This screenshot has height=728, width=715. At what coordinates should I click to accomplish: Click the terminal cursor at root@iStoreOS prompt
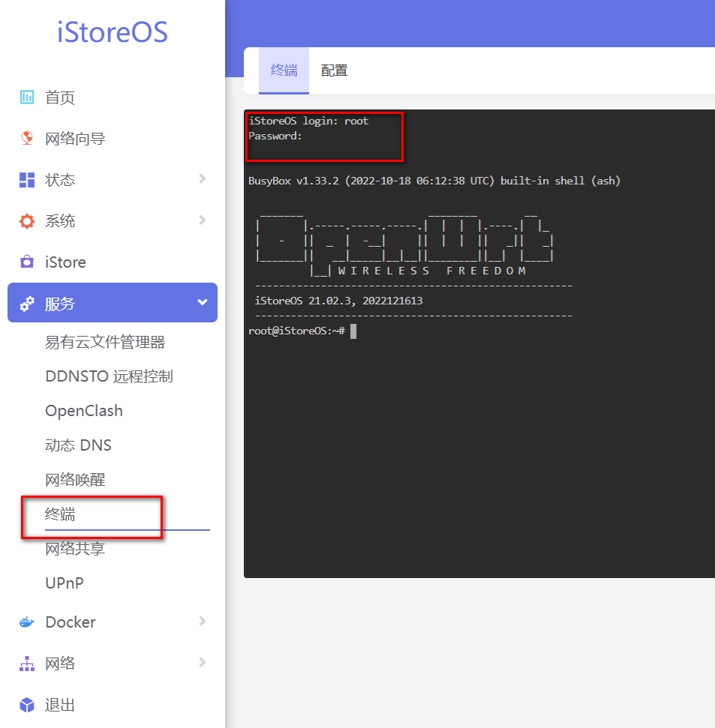[353, 331]
